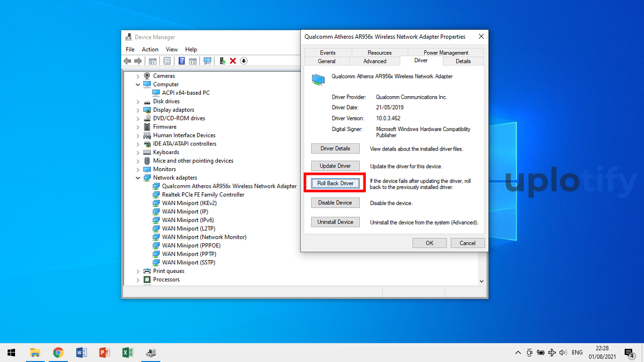Open File Explorer from the taskbar

pyautogui.click(x=35, y=352)
